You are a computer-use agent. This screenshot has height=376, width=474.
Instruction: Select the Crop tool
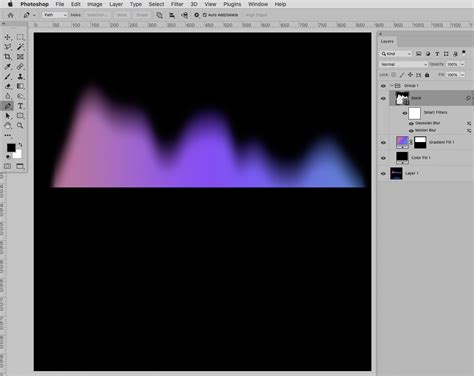pos(8,57)
